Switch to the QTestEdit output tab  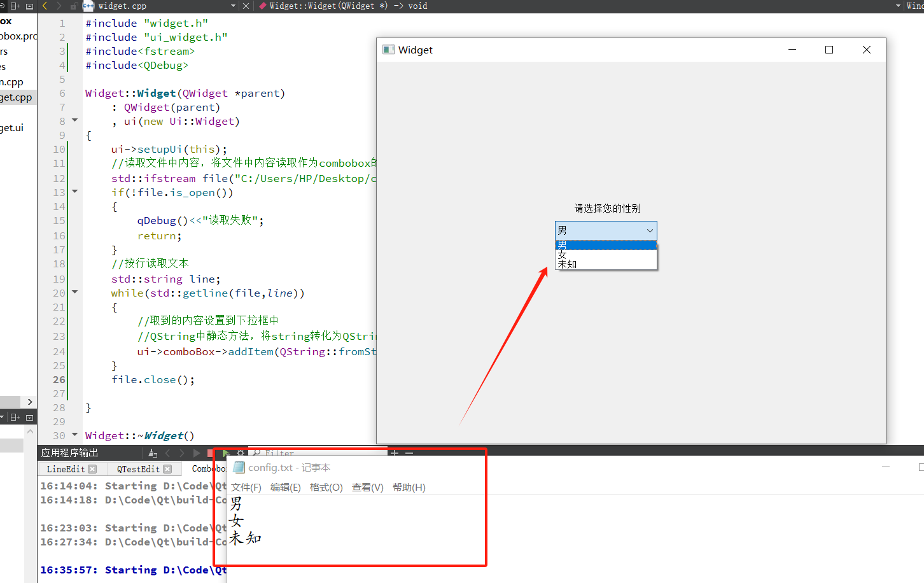pos(138,469)
